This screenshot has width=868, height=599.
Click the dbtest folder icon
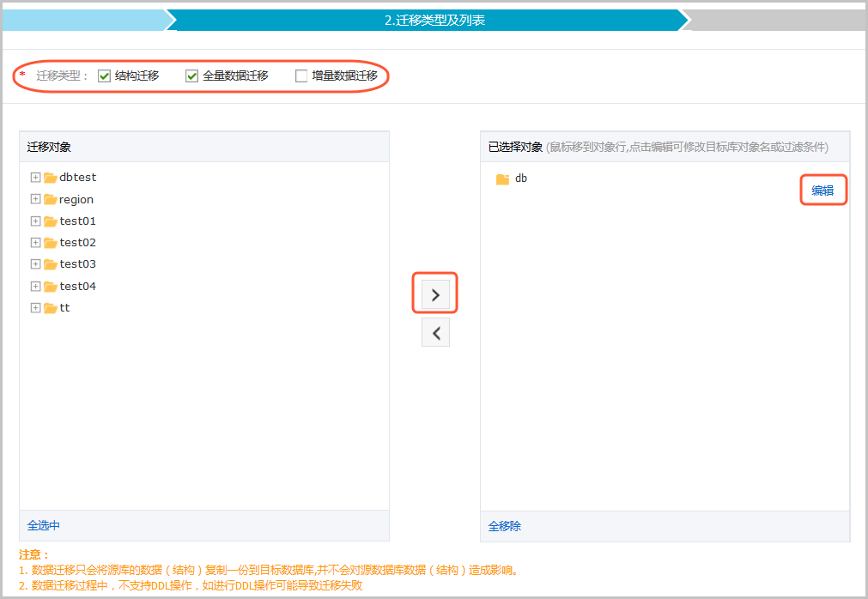tap(51, 178)
